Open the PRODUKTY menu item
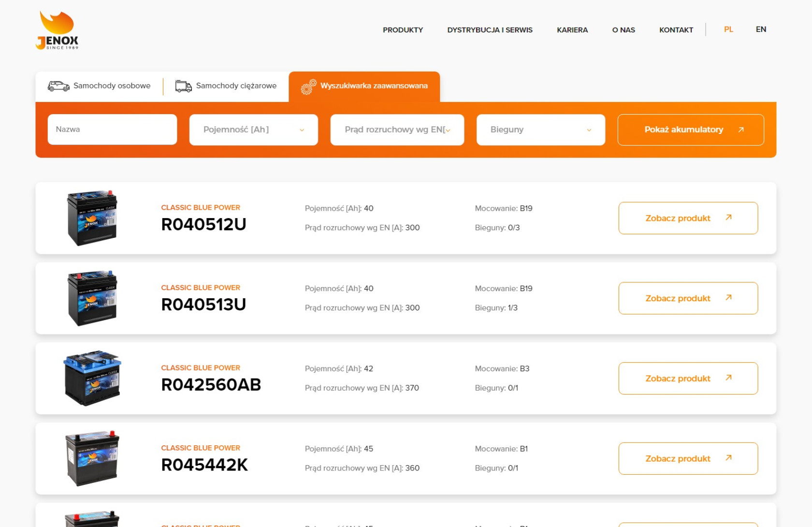The height and width of the screenshot is (527, 812). point(403,30)
